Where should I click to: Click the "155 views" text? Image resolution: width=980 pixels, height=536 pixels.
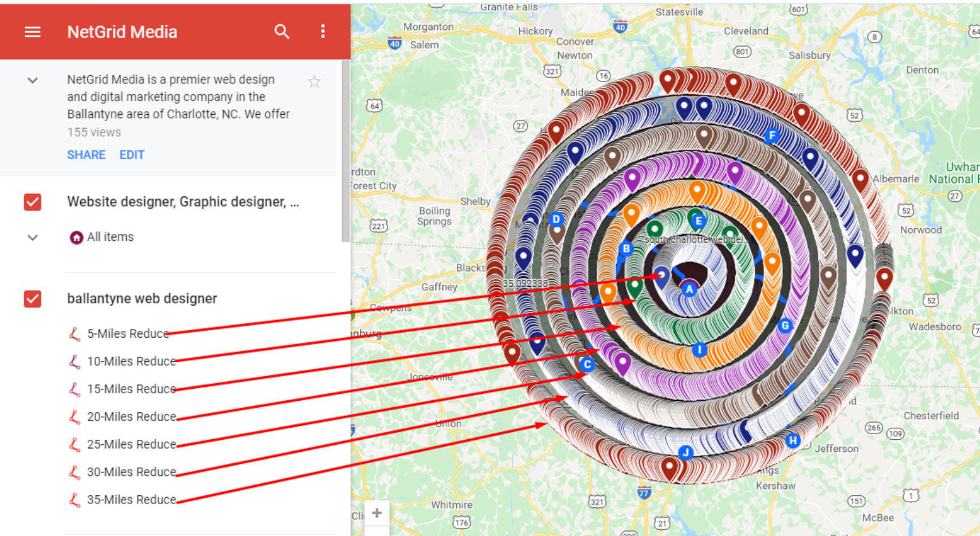point(94,133)
